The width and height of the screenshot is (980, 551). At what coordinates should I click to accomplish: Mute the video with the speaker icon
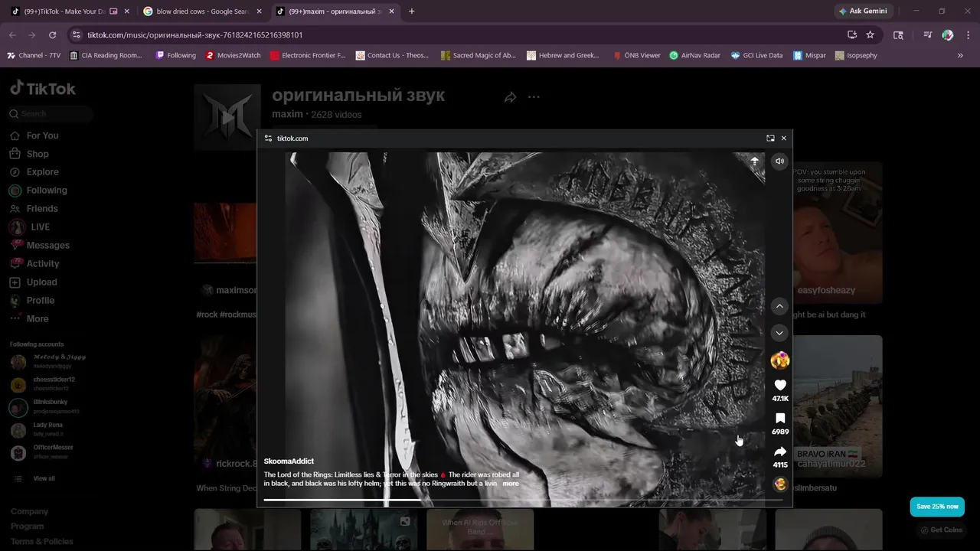[x=779, y=161]
